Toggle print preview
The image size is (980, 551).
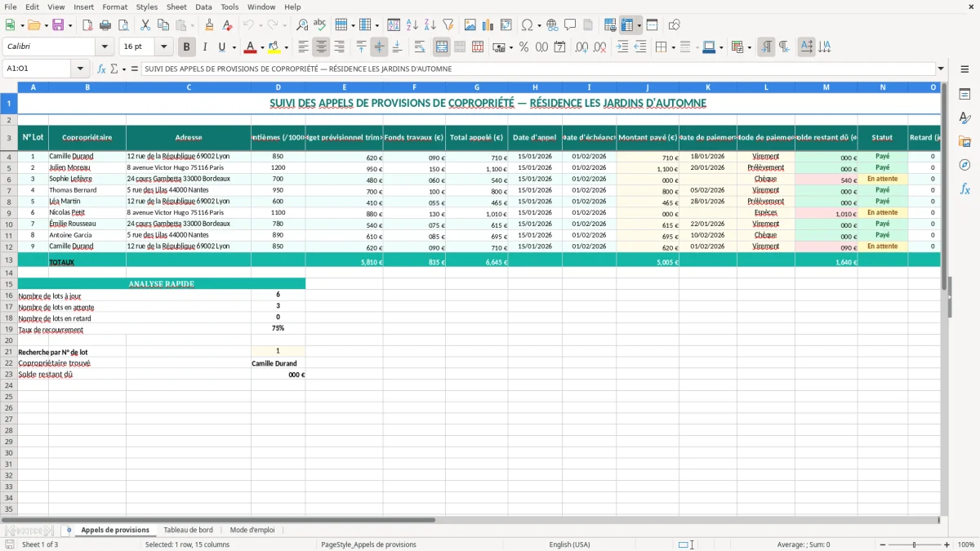click(x=122, y=25)
